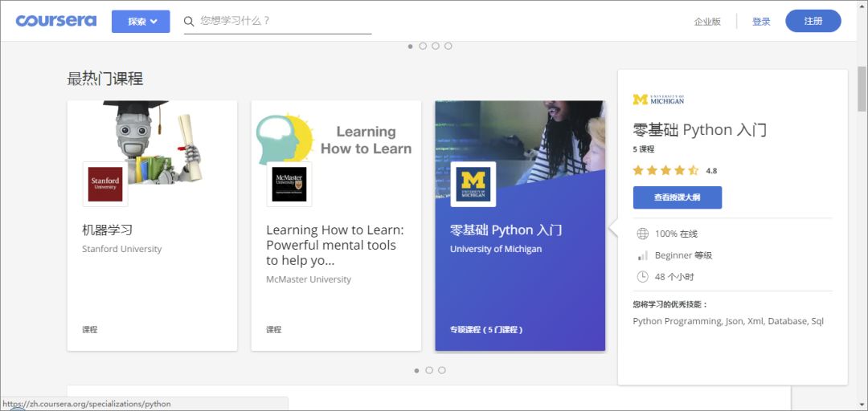The width and height of the screenshot is (868, 411).
Task: Select first dot under 最热门课程 carousel
Action: pyautogui.click(x=417, y=371)
